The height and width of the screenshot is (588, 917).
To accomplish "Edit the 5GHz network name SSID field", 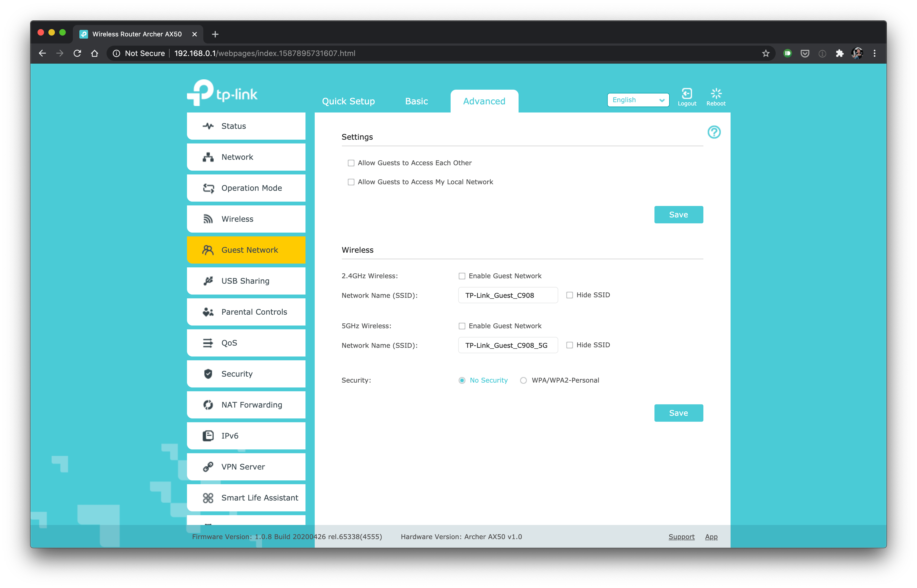I will point(508,345).
